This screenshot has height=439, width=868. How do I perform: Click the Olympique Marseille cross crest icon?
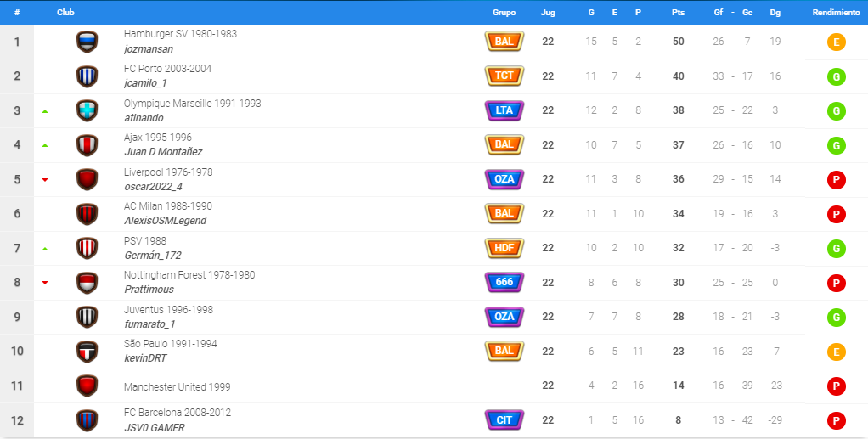(87, 110)
